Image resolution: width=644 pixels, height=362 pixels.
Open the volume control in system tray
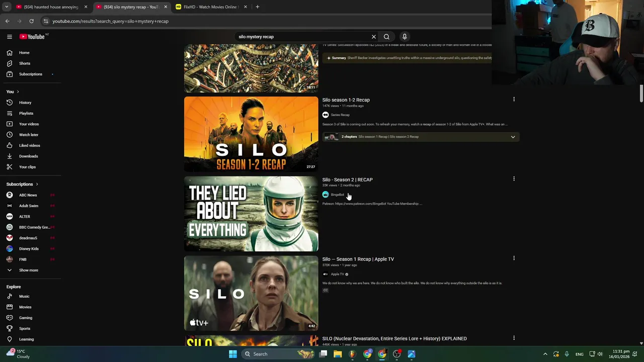pyautogui.click(x=600, y=354)
